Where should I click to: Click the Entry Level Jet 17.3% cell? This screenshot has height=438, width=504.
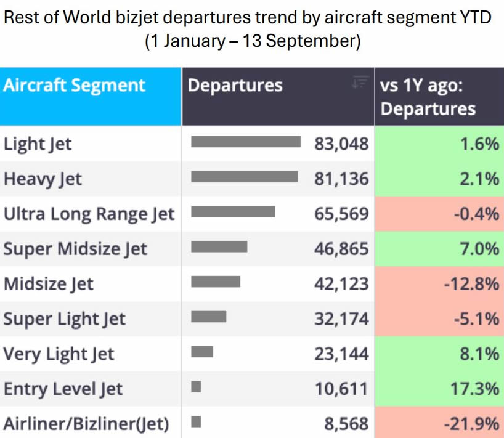pos(439,389)
